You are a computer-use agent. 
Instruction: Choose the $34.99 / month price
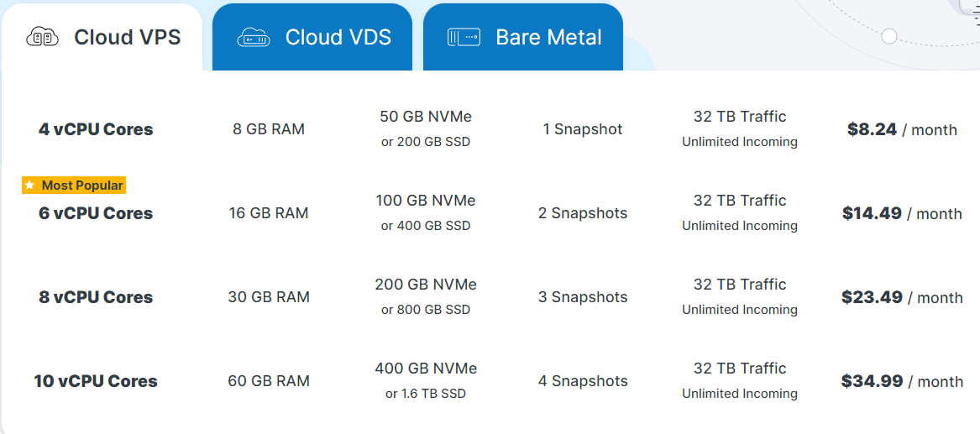902,381
